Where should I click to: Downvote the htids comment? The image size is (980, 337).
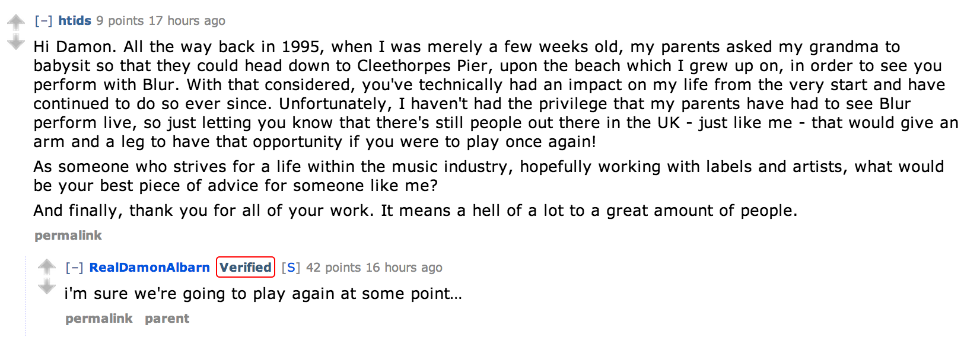(16, 42)
